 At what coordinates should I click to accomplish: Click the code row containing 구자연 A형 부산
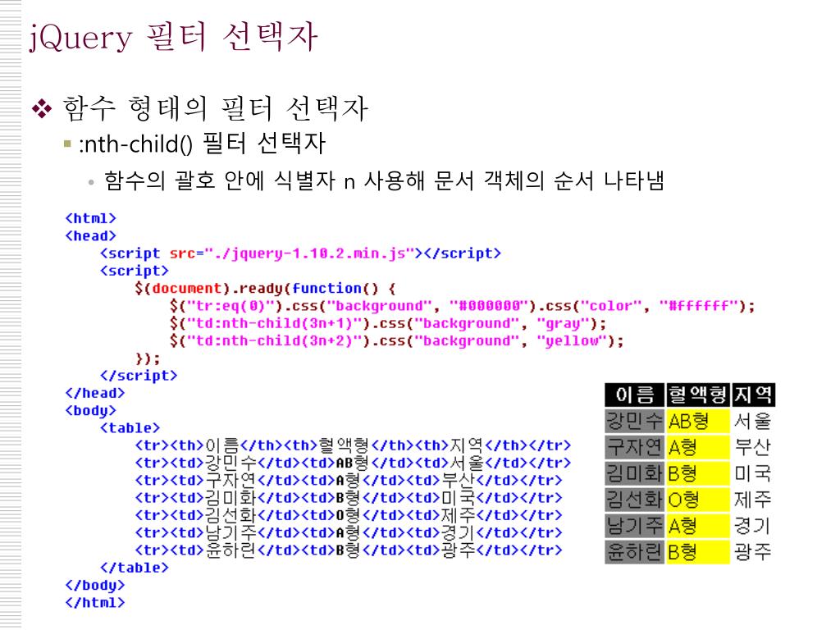pyautogui.click(x=348, y=480)
